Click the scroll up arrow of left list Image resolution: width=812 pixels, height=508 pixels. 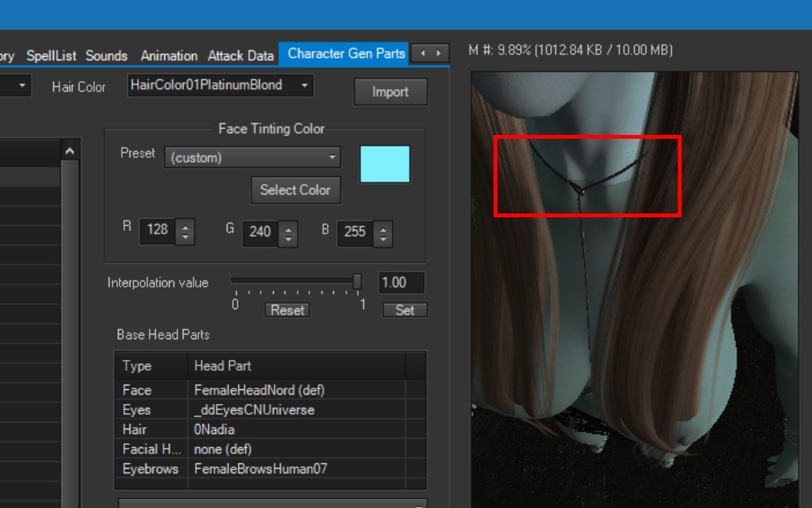point(70,151)
